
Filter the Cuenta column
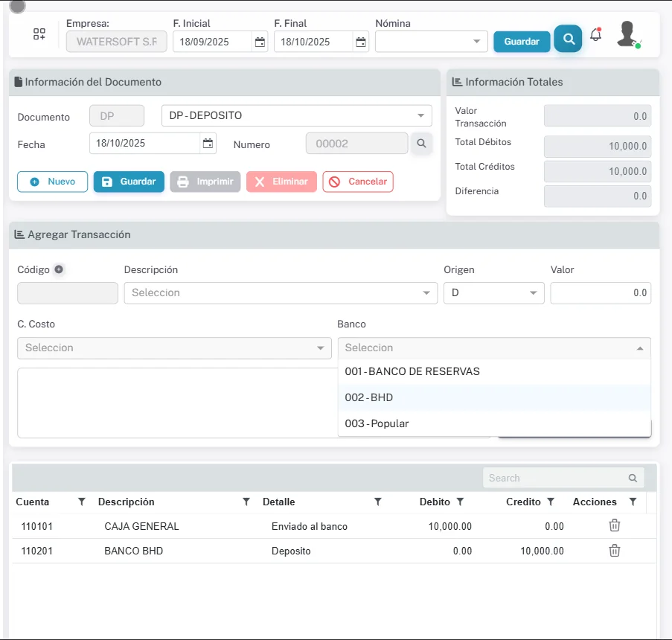coord(81,502)
